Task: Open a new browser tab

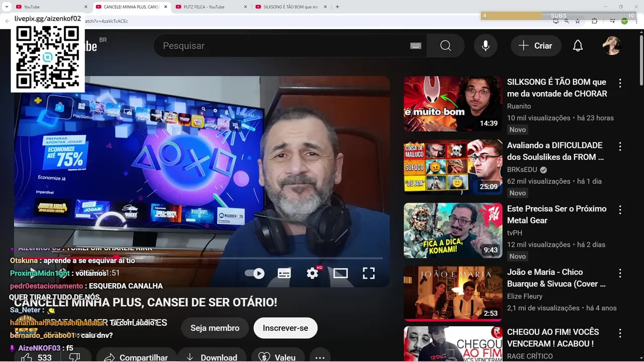Action: tap(337, 7)
